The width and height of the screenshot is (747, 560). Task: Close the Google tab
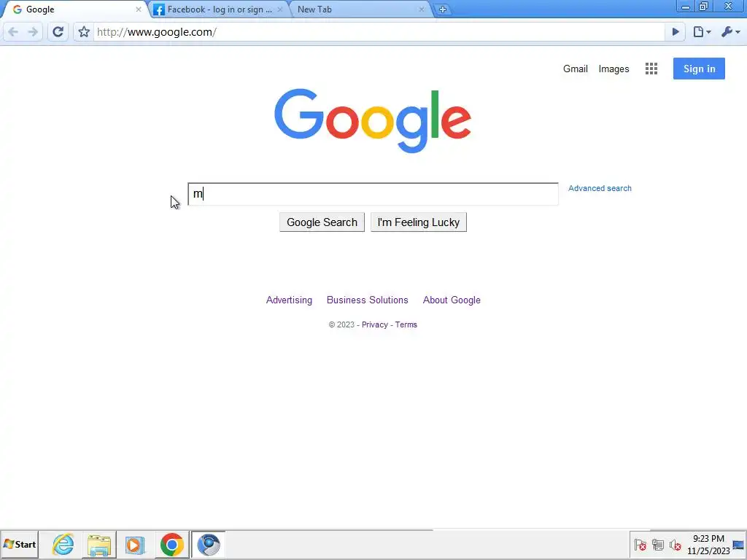point(138,9)
